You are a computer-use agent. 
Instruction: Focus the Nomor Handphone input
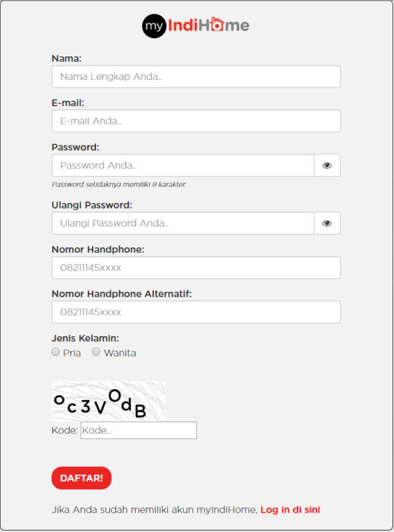coord(196,268)
